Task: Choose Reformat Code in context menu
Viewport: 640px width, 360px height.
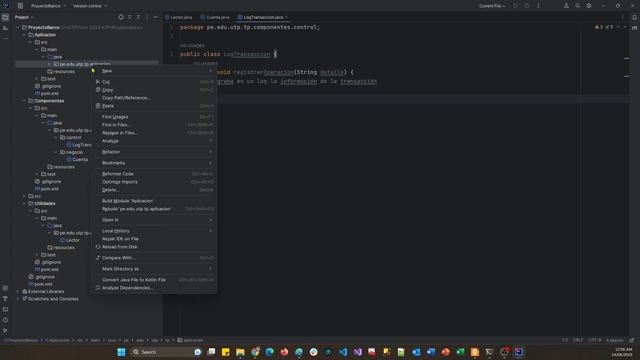Action: pyautogui.click(x=154, y=174)
